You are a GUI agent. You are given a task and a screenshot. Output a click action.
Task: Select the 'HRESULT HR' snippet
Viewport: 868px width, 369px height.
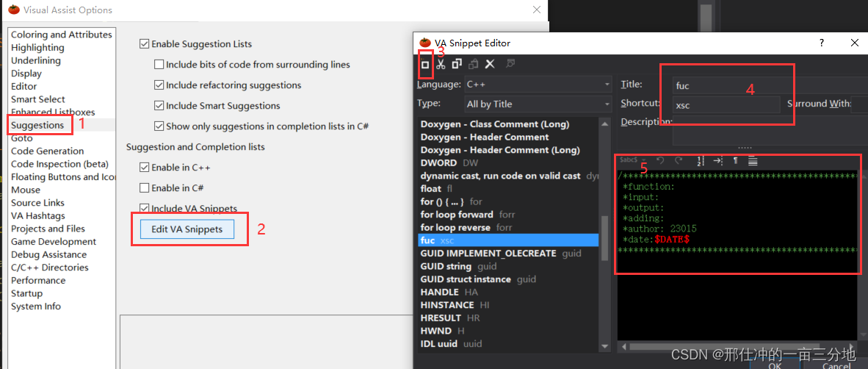click(x=508, y=318)
